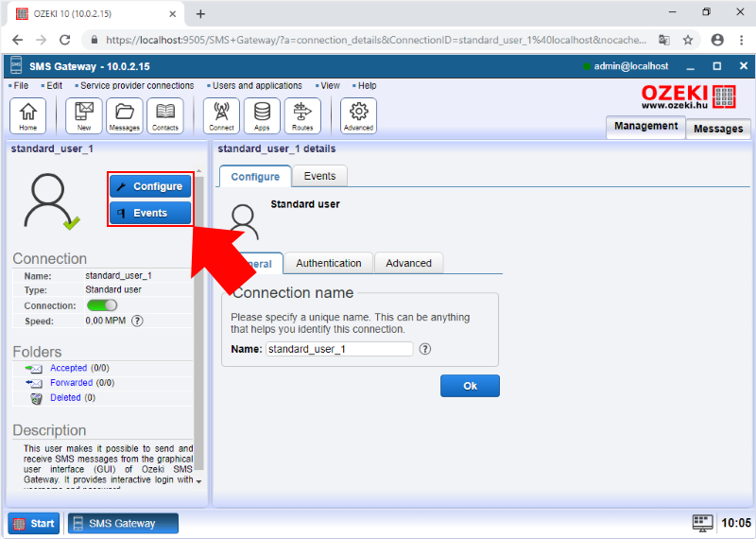Open the Advanced gear icon

click(359, 115)
